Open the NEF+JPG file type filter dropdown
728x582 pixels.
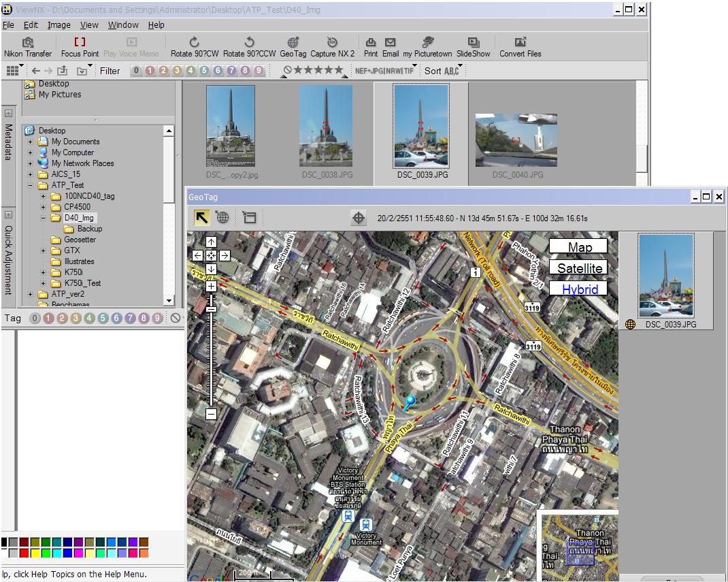[x=384, y=71]
